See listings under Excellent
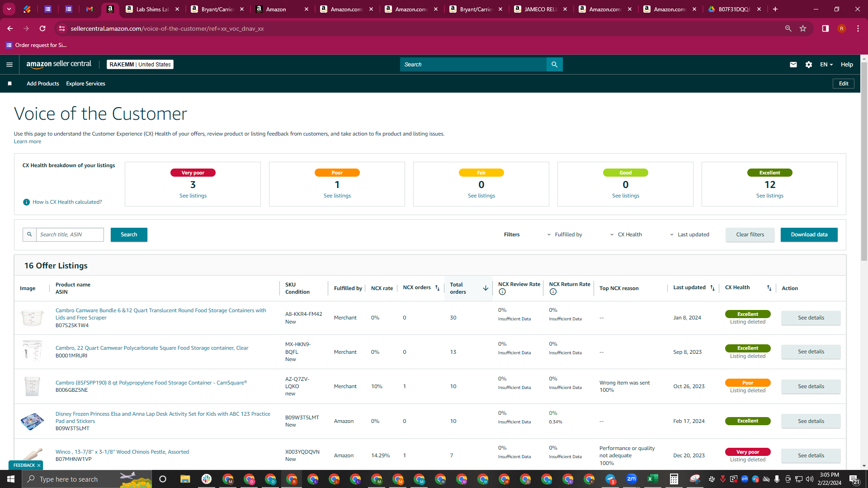Image resolution: width=868 pixels, height=488 pixels. [x=770, y=196]
